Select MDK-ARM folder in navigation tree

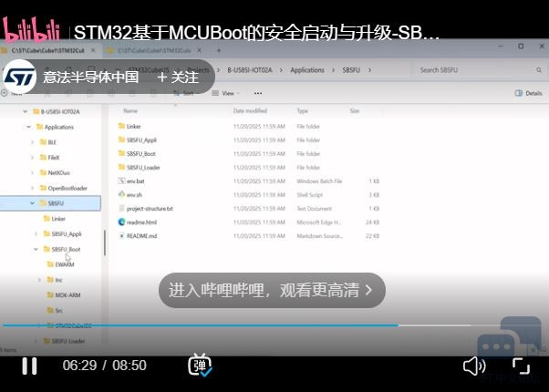tap(64, 295)
